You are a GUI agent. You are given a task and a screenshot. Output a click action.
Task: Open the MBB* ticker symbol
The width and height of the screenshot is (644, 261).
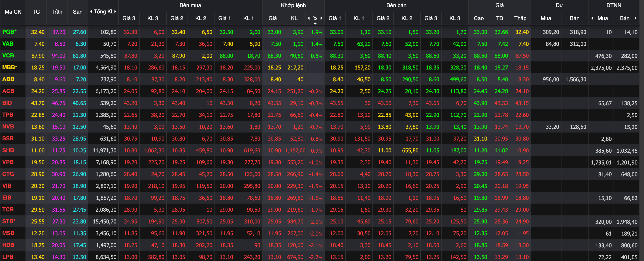click(9, 67)
